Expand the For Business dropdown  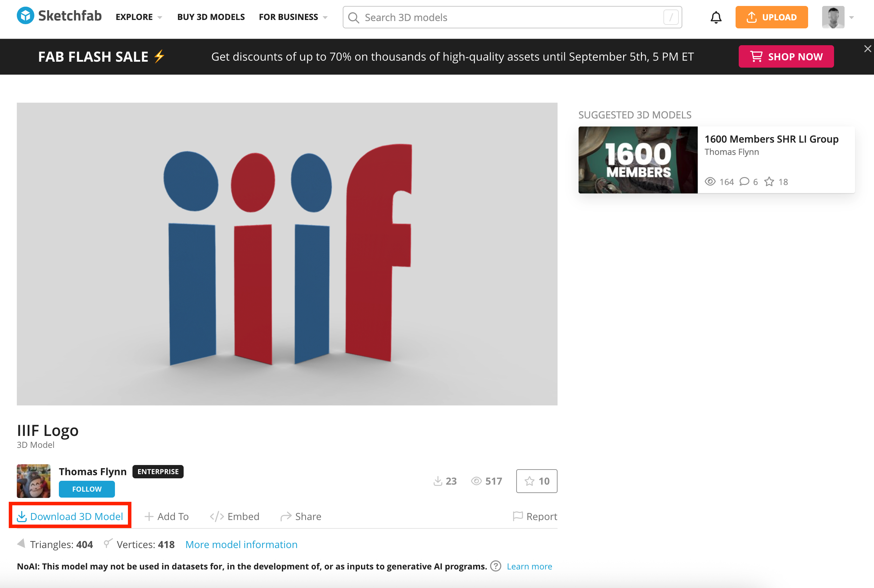pyautogui.click(x=293, y=17)
